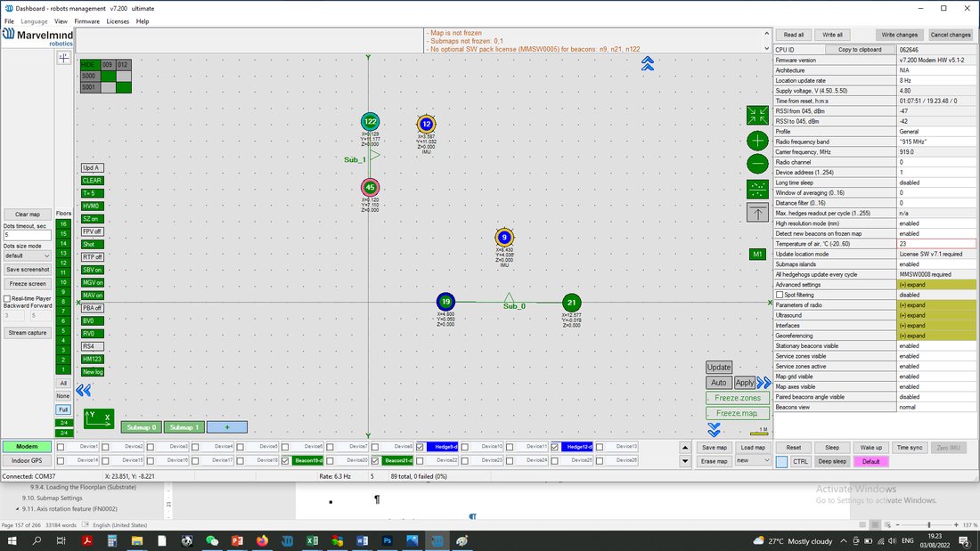Screen dimensions: 980x551
Task: Select beacon 45 on the map
Action: click(370, 187)
